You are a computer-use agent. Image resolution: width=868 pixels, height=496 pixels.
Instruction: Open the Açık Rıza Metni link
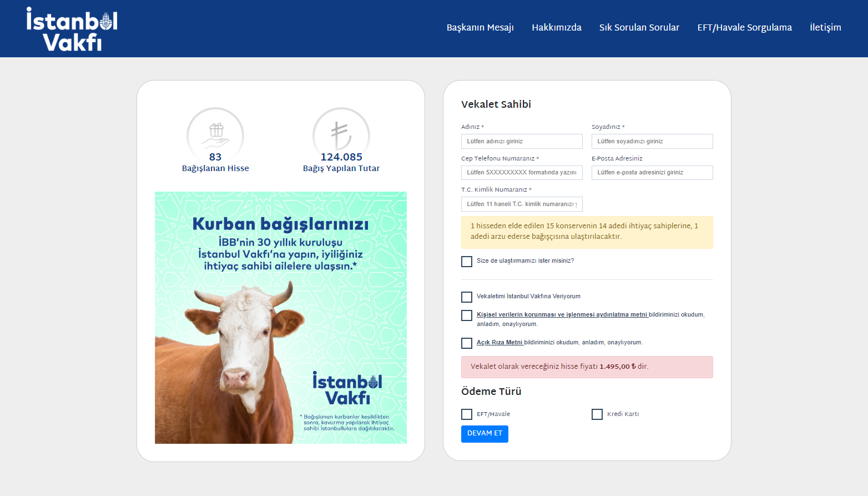coord(499,343)
